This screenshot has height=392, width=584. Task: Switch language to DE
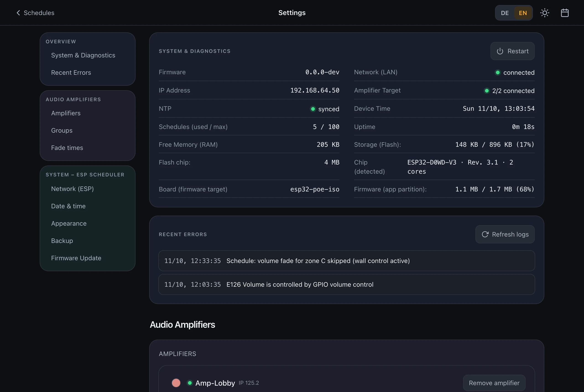pos(505,13)
